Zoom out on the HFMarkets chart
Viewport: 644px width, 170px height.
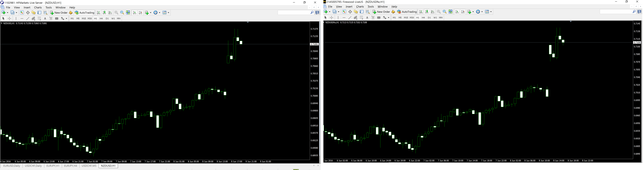122,12
